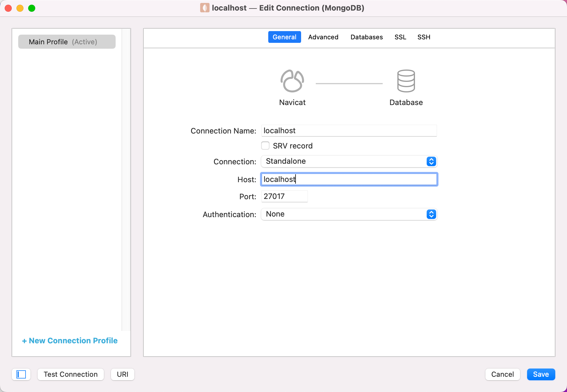Select Main Profile in the sidebar
The height and width of the screenshot is (392, 567).
click(67, 42)
